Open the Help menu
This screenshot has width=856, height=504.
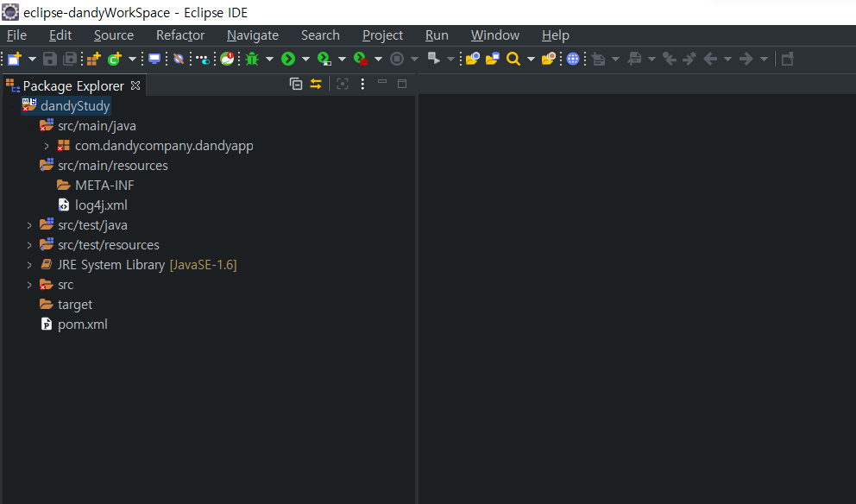coord(556,35)
